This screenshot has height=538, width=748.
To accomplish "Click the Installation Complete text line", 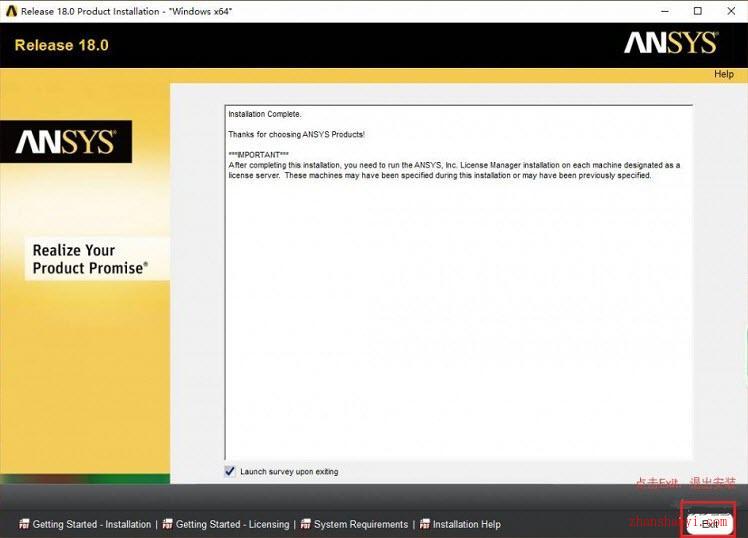I will pyautogui.click(x=265, y=114).
